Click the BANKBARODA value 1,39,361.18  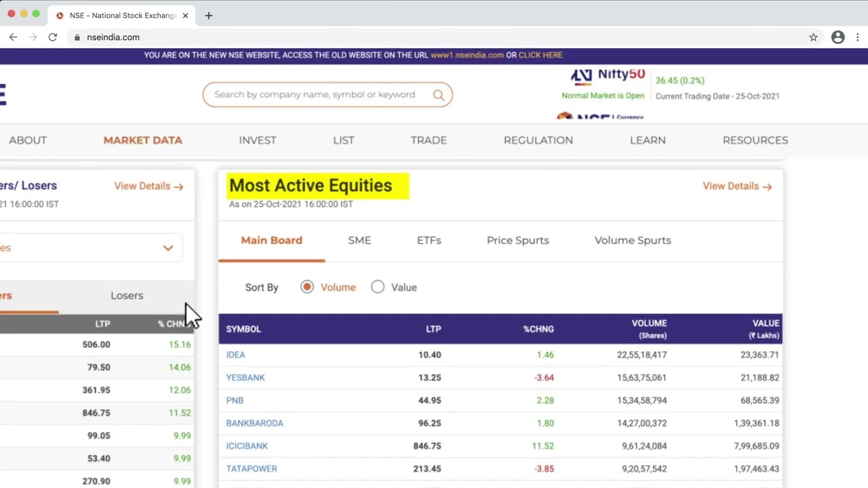756,423
